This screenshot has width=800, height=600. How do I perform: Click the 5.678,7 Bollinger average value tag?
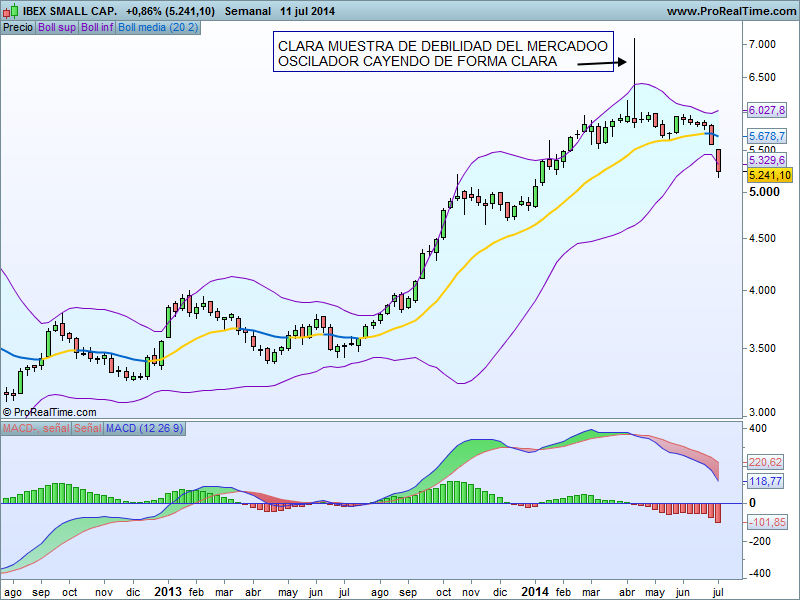click(767, 136)
